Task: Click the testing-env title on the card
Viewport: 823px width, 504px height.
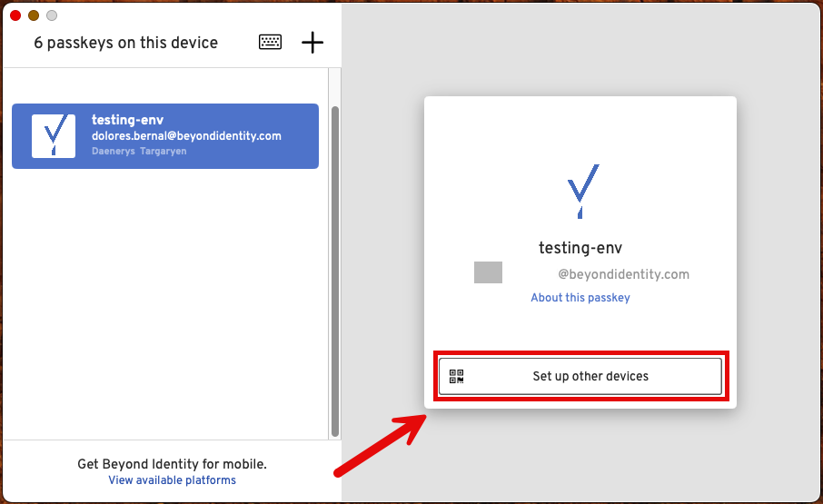Action: point(580,248)
